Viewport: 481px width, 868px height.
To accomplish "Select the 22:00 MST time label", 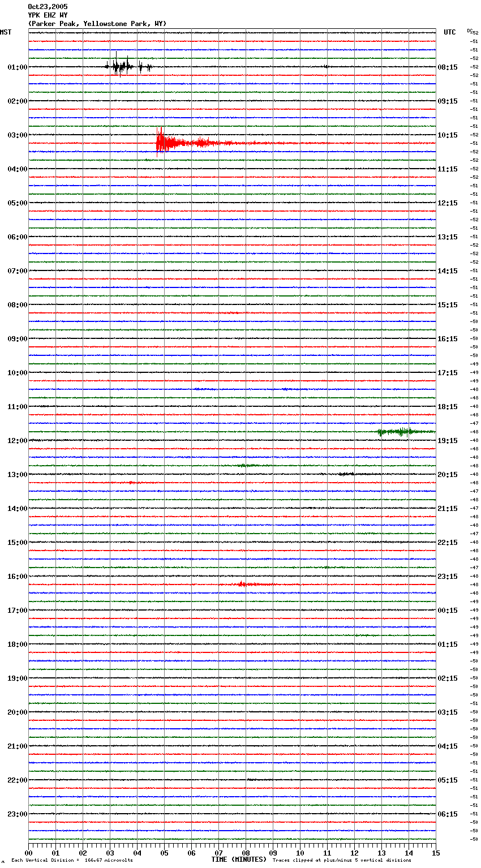I will (18, 780).
